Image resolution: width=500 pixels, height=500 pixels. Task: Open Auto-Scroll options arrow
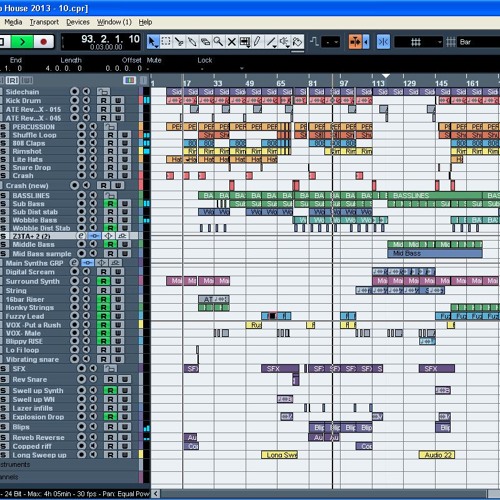[366, 42]
